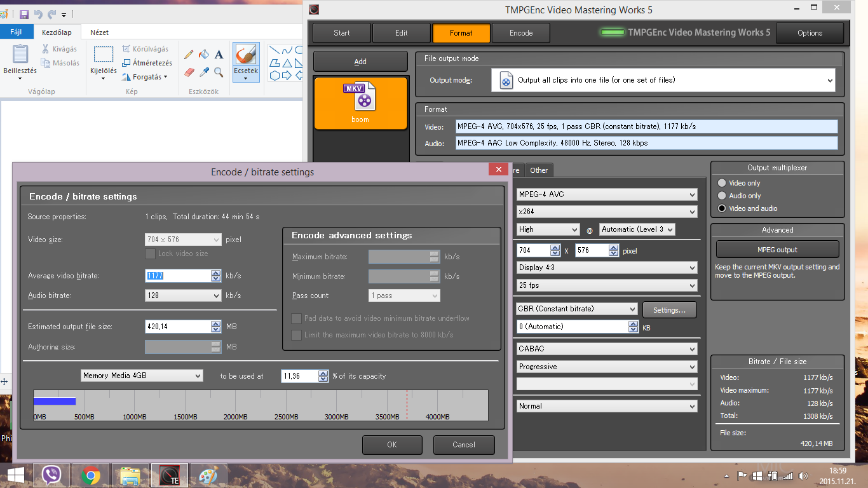
Task: Click the volume speaker tray icon
Action: pos(803,476)
